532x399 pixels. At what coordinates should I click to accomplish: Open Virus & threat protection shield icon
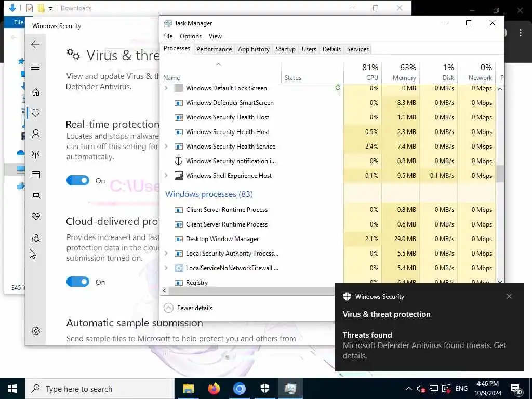tap(36, 113)
